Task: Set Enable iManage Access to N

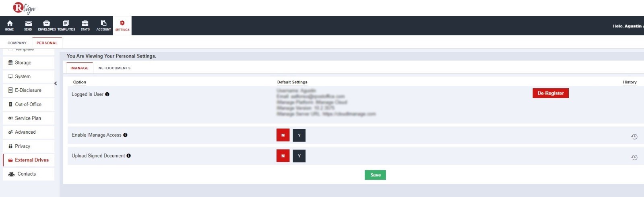Action: (x=283, y=135)
